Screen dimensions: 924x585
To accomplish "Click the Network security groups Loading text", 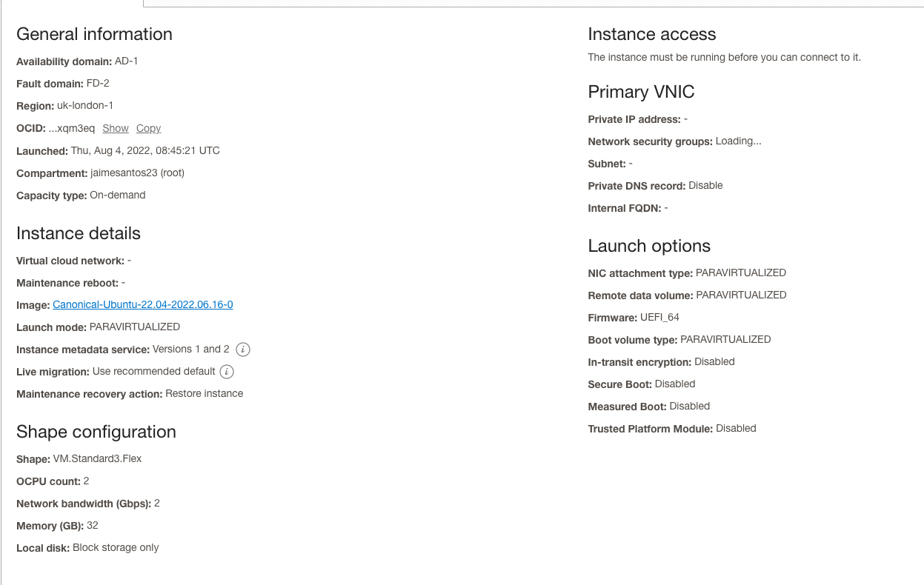I will coord(738,141).
